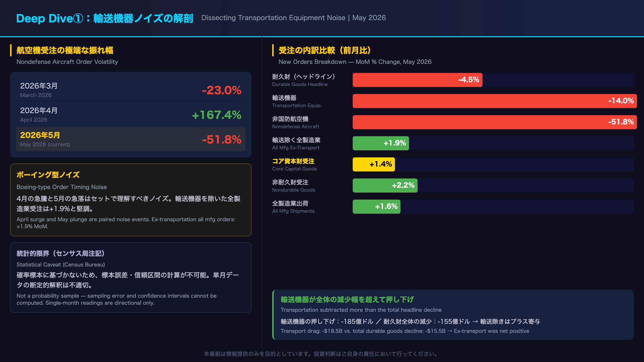Screen dimensions: 644x362
Task: Click 'Statistical Caveat (Census Bureau)' text
Action: click(x=61, y=265)
